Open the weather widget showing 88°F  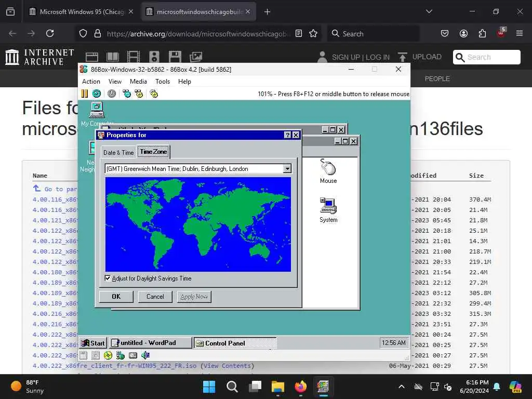(28, 387)
